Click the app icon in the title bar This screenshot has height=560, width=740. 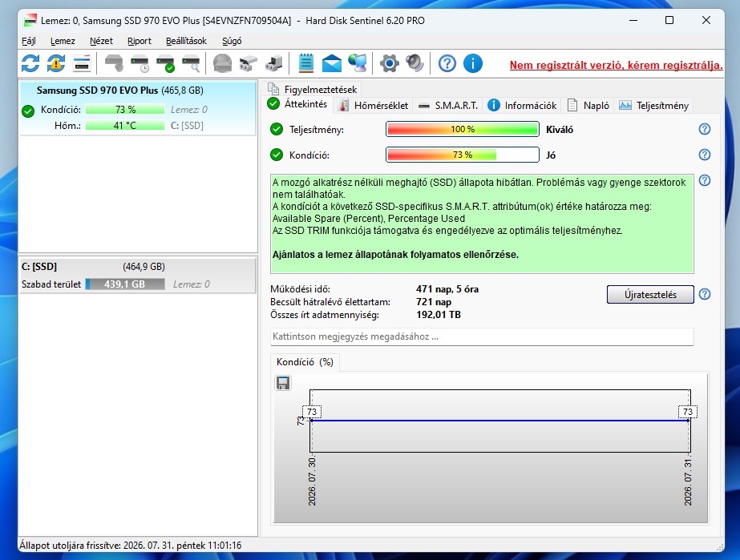(x=30, y=20)
